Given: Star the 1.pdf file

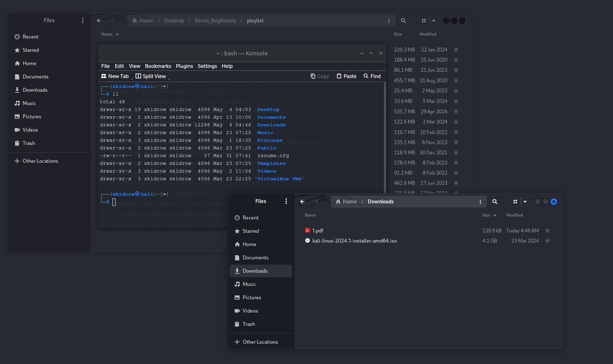Looking at the screenshot, I should click(x=548, y=231).
